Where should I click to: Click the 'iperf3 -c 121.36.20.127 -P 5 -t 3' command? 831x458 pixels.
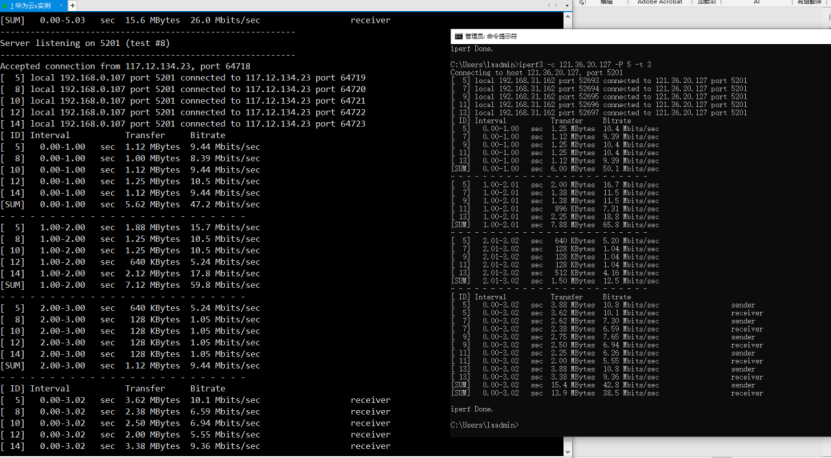[x=585, y=65]
